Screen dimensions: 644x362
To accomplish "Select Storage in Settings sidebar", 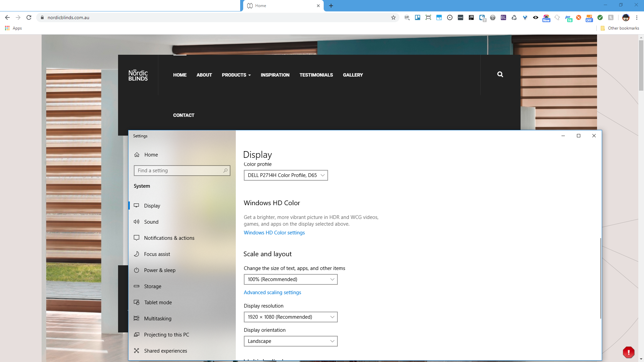I will pos(182,286).
